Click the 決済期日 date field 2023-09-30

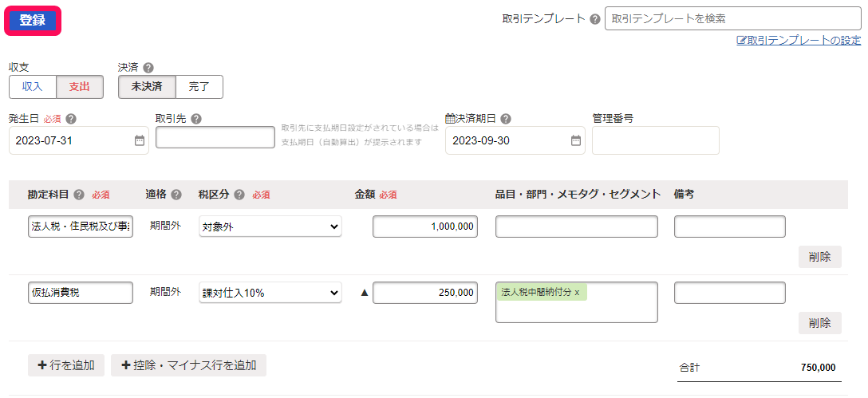pyautogui.click(x=515, y=140)
